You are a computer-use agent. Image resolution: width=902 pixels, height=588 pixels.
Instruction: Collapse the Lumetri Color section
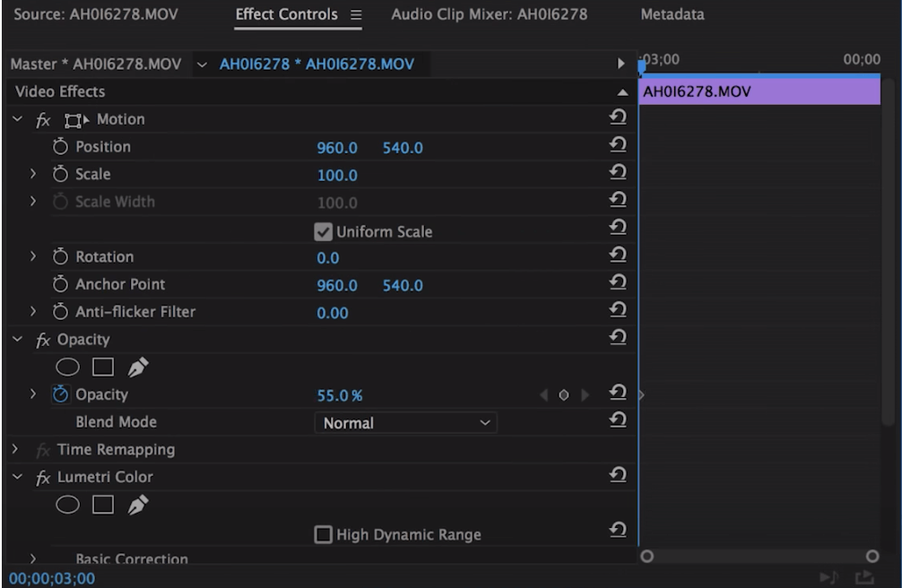pos(17,476)
